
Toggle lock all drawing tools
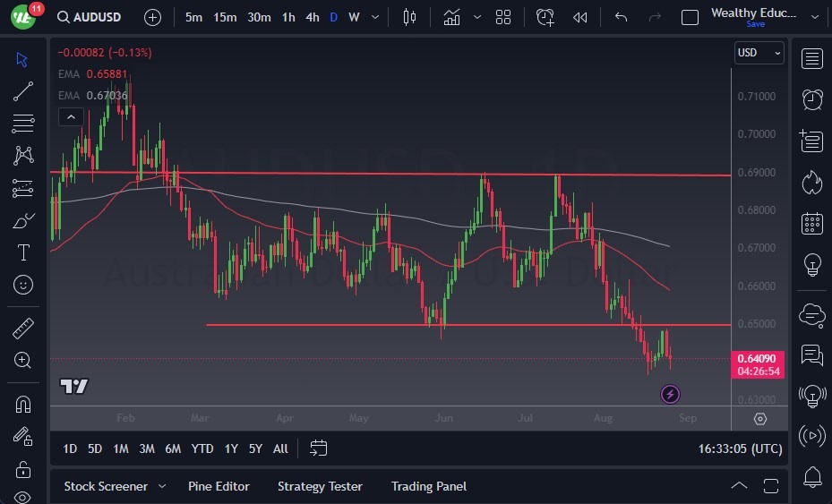click(22, 469)
